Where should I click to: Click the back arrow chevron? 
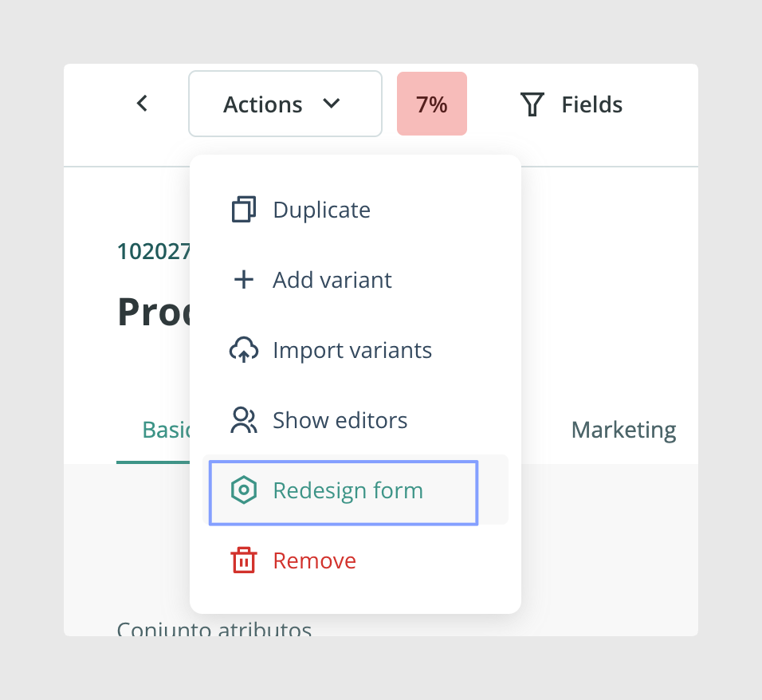pyautogui.click(x=142, y=104)
